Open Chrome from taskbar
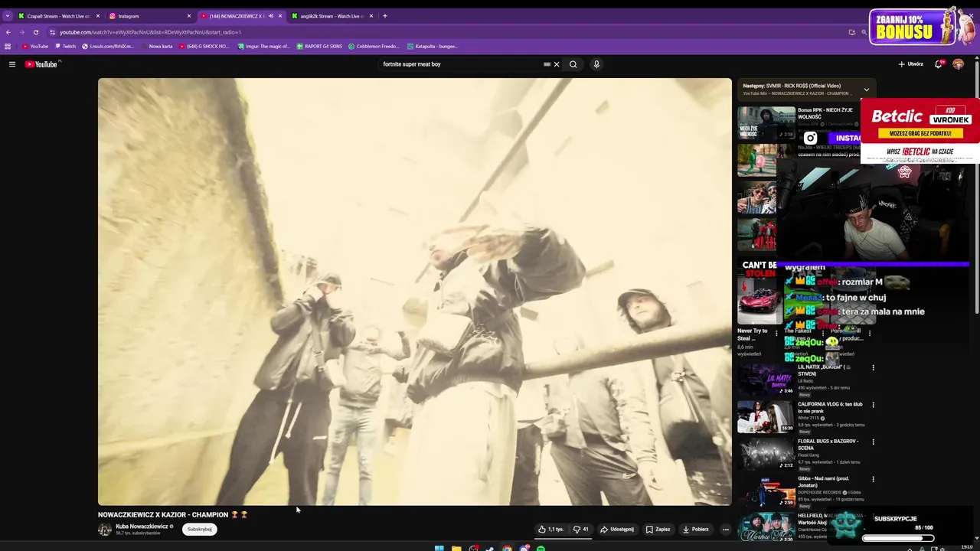Viewport: 980px width, 551px height. click(507, 548)
